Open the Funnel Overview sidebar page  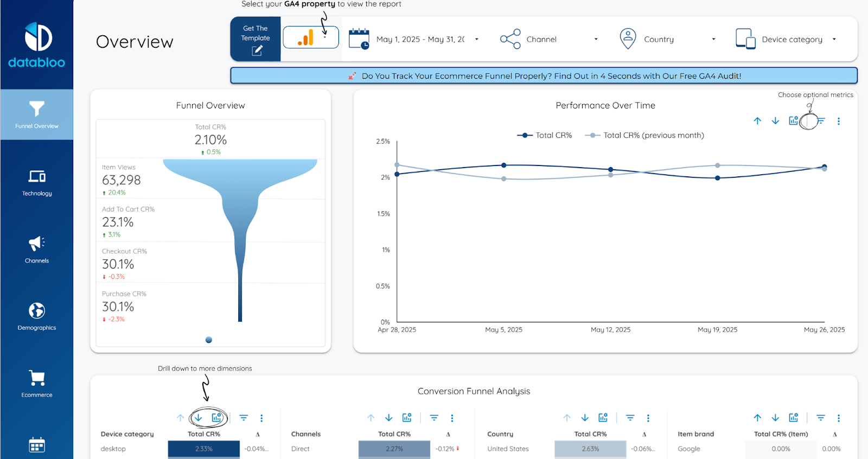(x=37, y=114)
